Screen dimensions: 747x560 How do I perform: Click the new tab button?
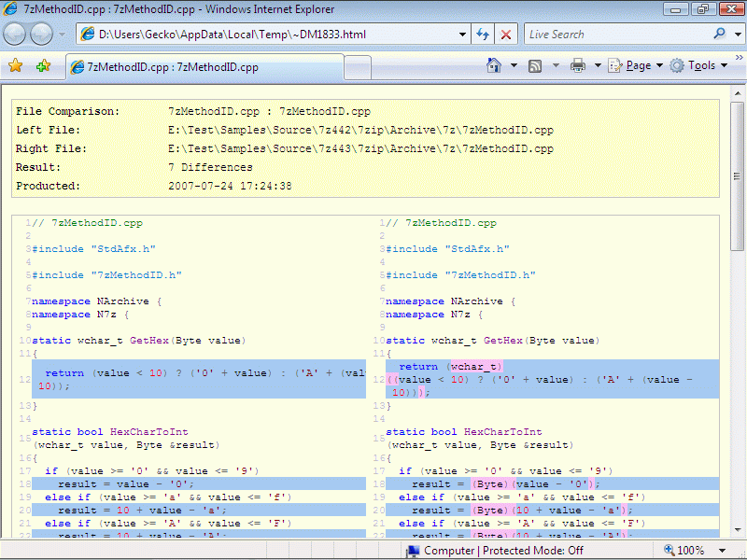point(358,67)
